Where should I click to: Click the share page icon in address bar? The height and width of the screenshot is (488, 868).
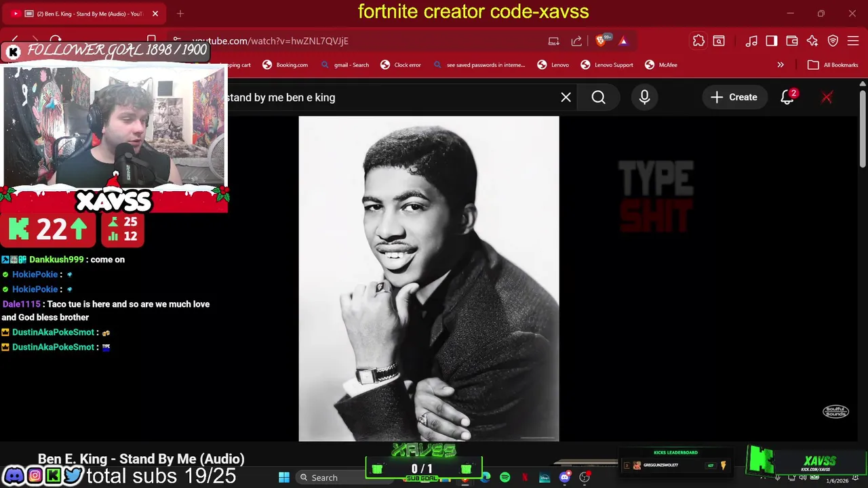coord(576,41)
